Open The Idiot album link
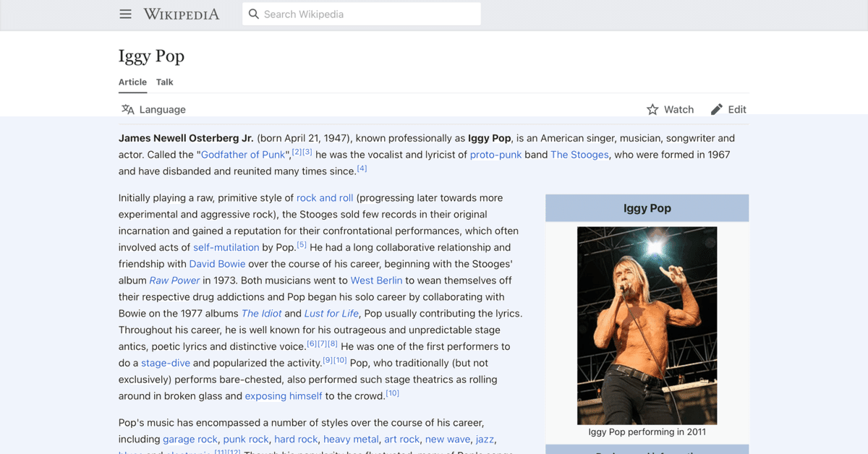868x454 pixels. coord(261,314)
